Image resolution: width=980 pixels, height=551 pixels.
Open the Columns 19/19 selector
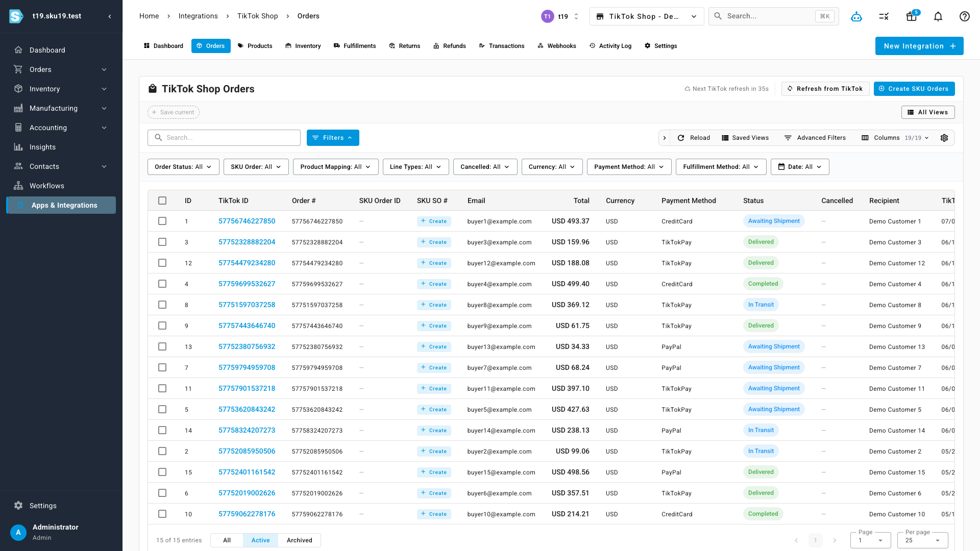point(895,138)
